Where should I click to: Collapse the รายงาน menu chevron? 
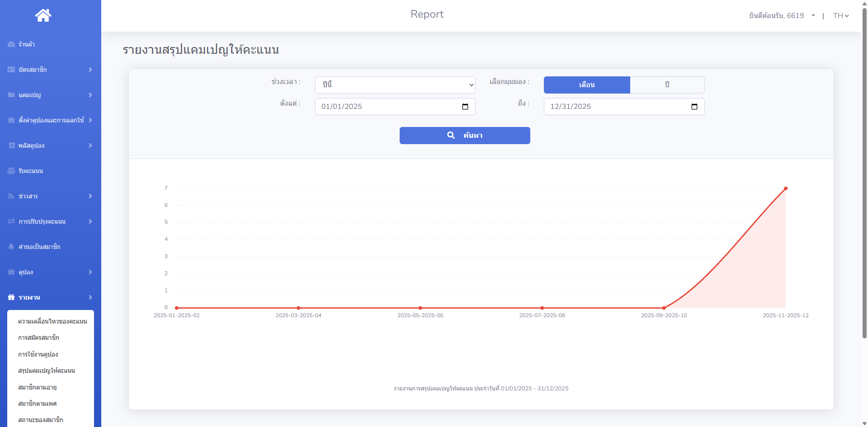point(90,297)
